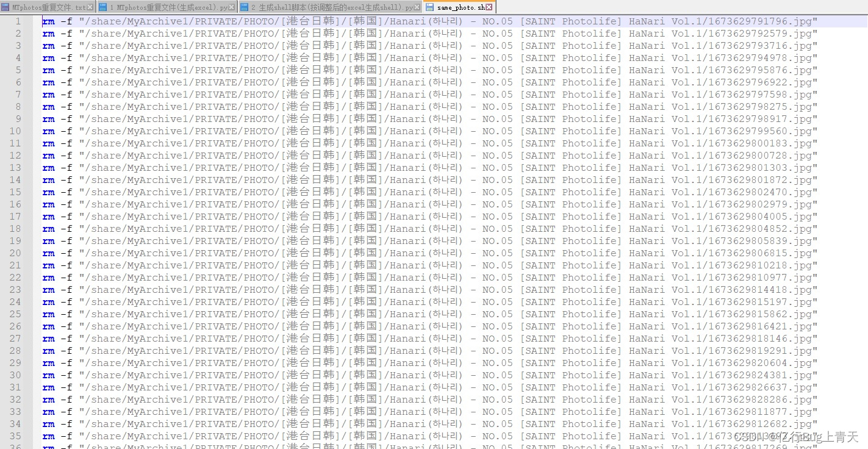The height and width of the screenshot is (449, 868).
Task: Close the MTphotos重复文件.txt tab
Action: coord(91,7)
